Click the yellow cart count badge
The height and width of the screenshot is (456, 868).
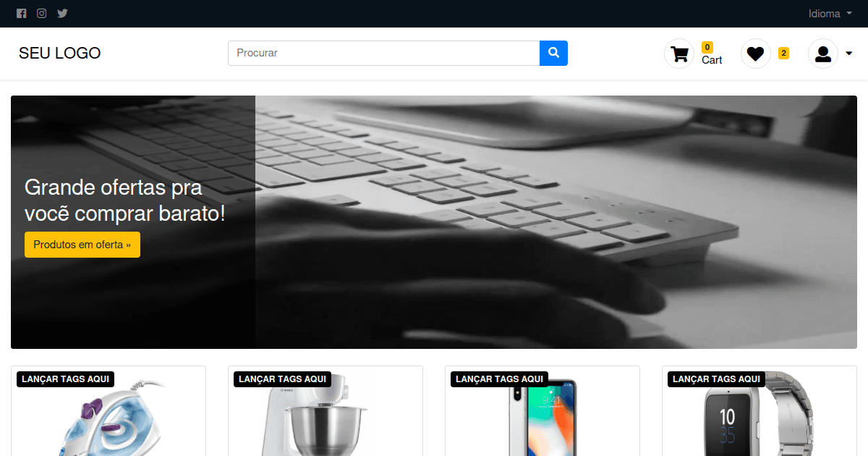(x=707, y=47)
